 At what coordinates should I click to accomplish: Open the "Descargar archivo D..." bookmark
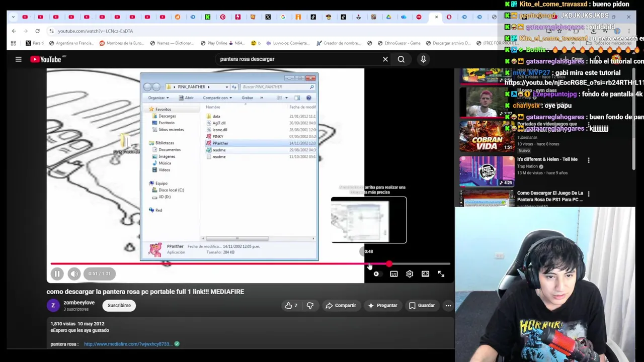point(448,43)
